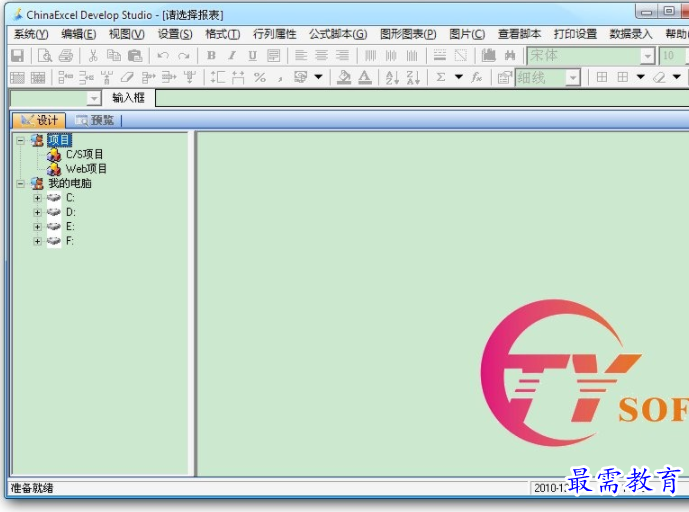
Task: Expand the C: drive node
Action: click(x=37, y=198)
